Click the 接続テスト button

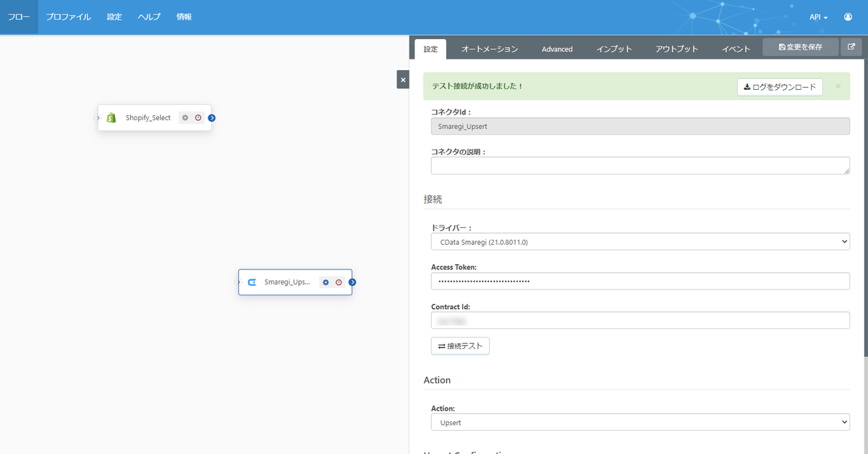click(461, 346)
